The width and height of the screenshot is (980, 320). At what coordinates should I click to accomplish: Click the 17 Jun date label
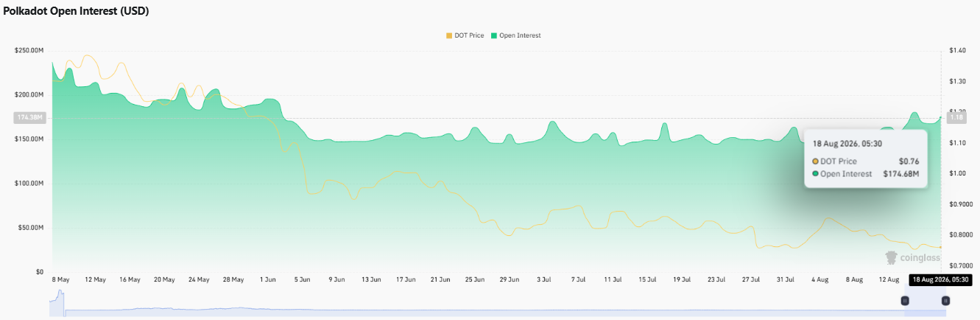point(406,280)
